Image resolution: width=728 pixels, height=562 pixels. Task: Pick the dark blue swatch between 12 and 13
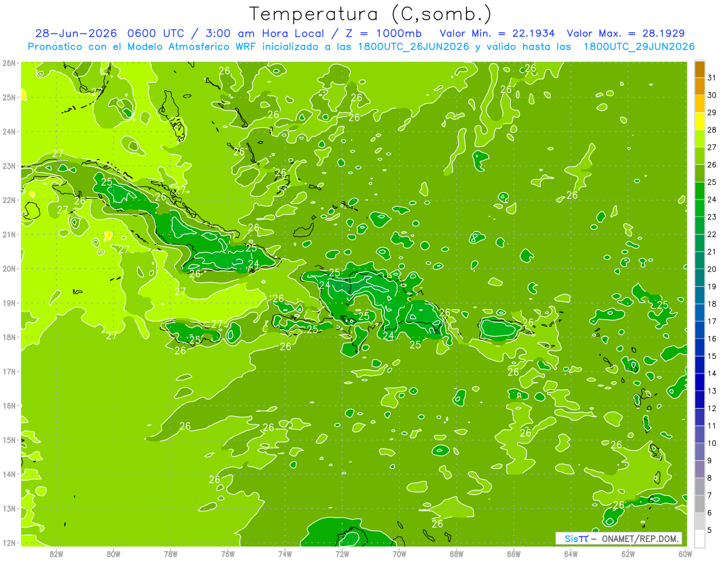tap(699, 400)
